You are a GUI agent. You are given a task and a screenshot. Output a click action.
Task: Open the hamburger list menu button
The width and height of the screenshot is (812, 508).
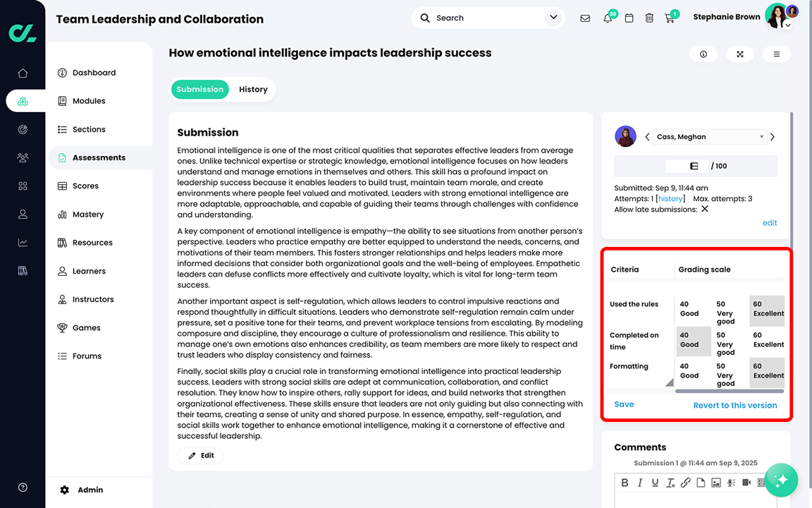tap(776, 54)
